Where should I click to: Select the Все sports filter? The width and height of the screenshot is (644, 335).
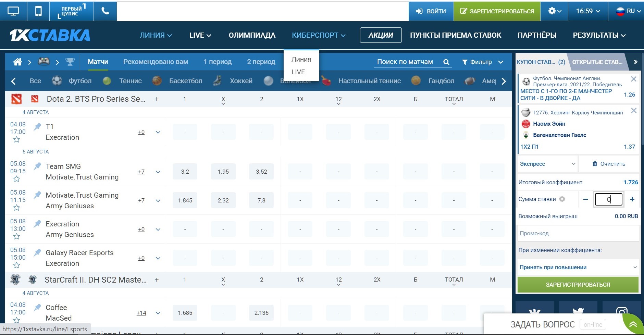coord(35,81)
